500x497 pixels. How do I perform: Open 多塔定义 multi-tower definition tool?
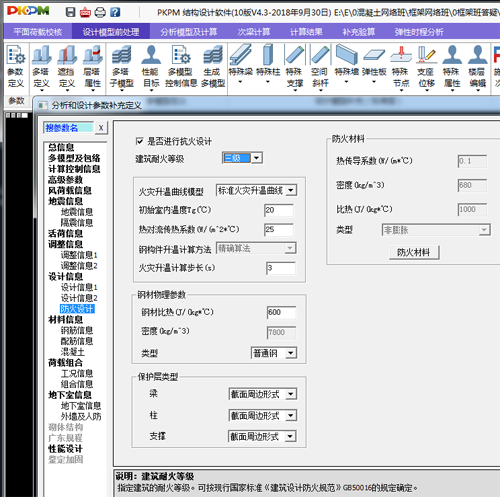41,67
